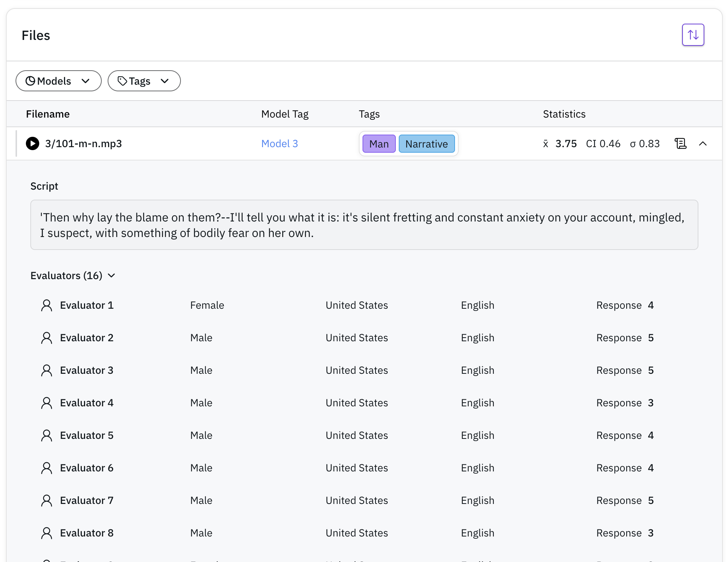Image resolution: width=728 pixels, height=562 pixels.
Task: Click the sort arrows button in Files header
Action: (x=693, y=35)
